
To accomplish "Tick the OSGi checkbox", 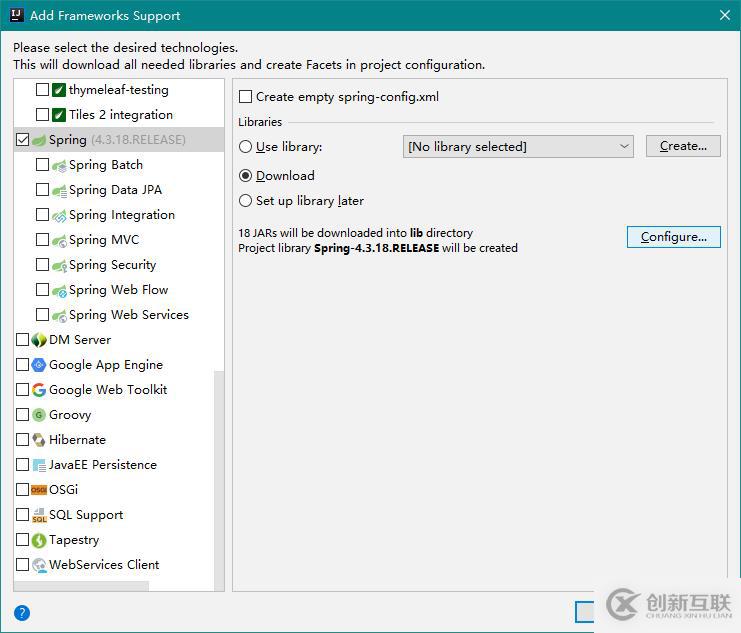I will [22, 489].
